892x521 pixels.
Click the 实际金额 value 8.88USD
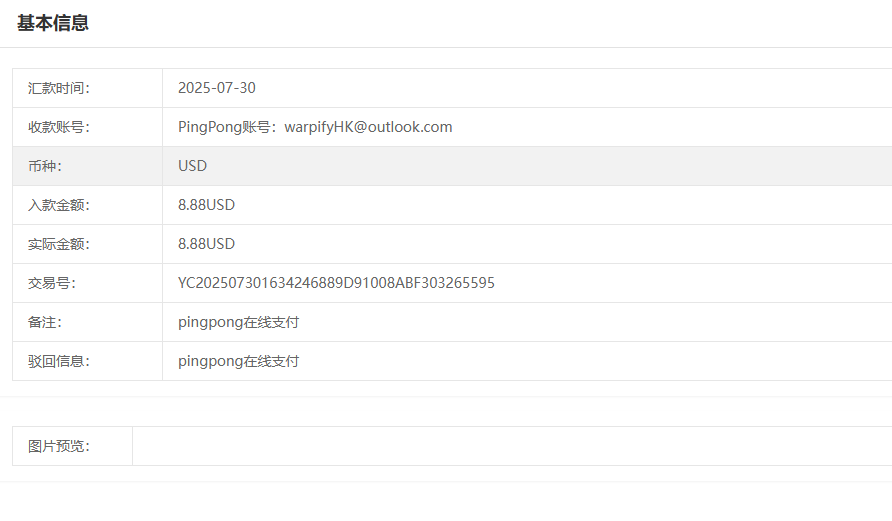coord(206,244)
